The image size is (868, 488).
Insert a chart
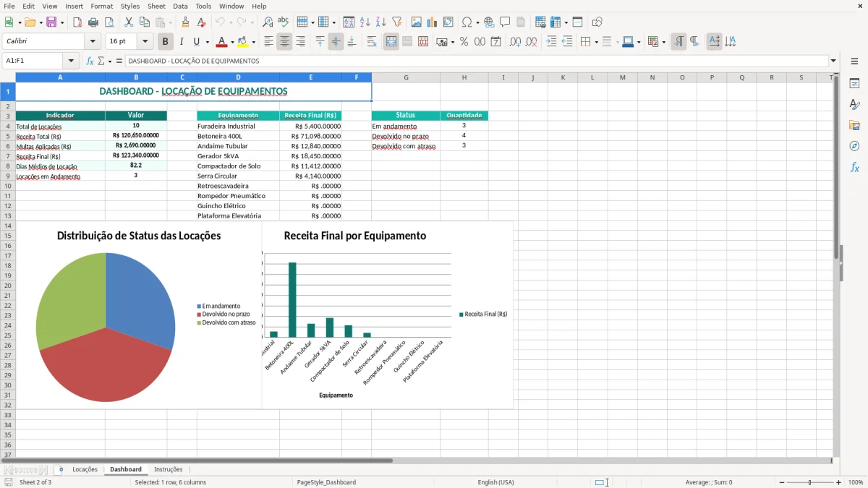click(433, 22)
